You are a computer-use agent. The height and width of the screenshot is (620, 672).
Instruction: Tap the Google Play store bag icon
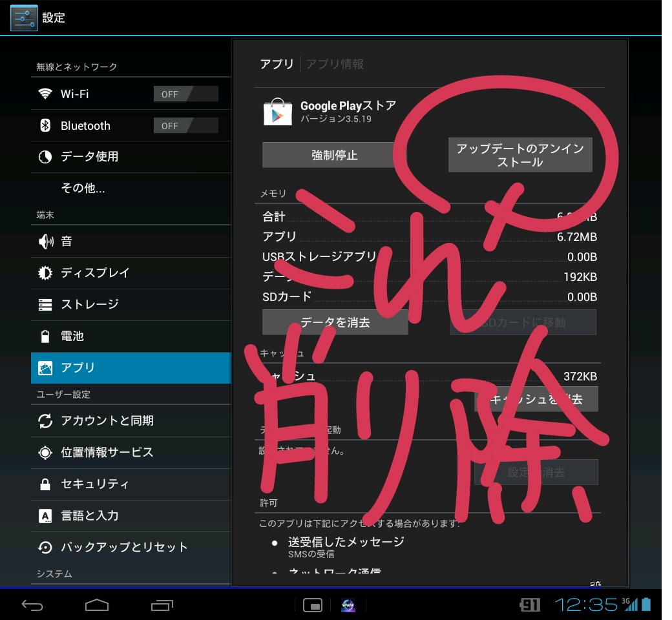click(x=277, y=112)
